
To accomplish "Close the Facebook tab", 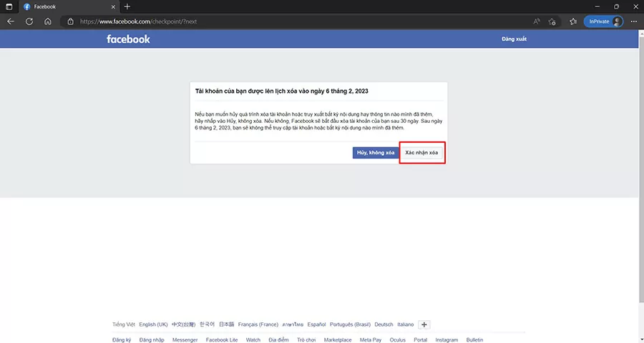I will 113,6.
